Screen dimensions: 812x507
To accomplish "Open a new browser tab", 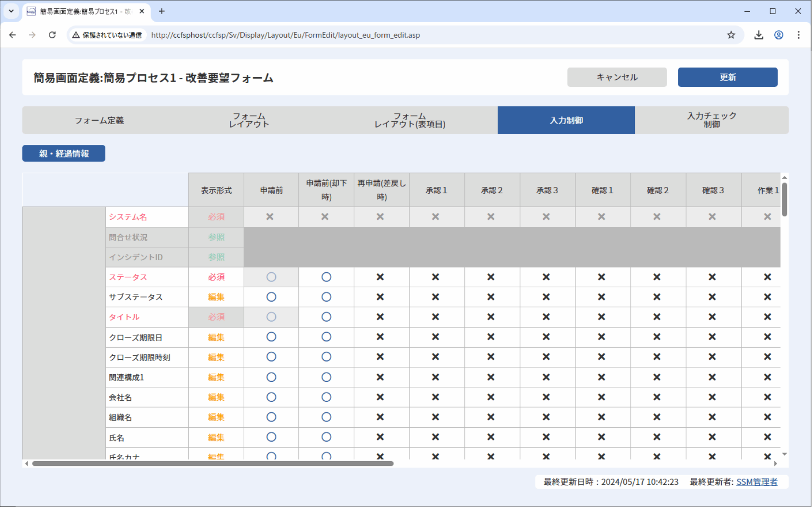I will tap(162, 11).
